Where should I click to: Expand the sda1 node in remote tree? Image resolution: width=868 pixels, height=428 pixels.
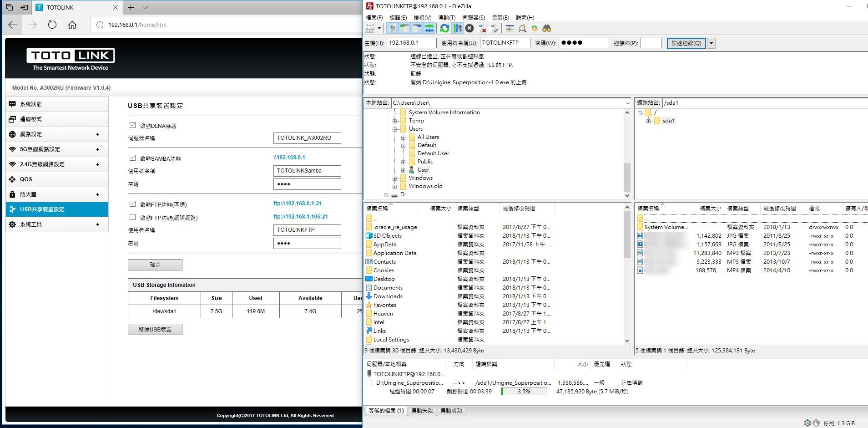click(x=648, y=121)
